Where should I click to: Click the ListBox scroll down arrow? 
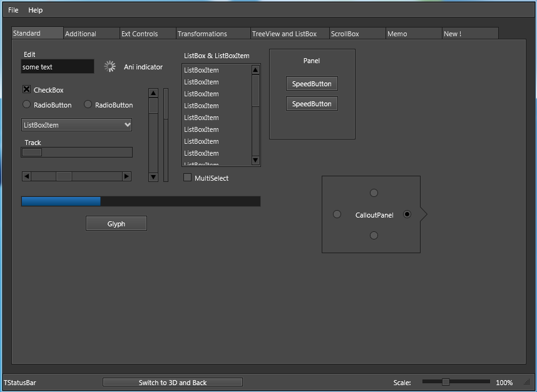pos(255,160)
